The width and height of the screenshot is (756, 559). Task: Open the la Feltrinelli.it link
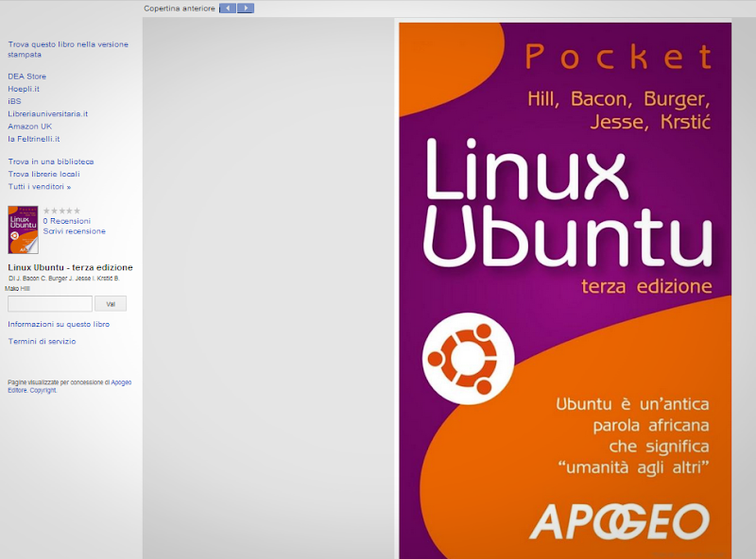(x=34, y=139)
